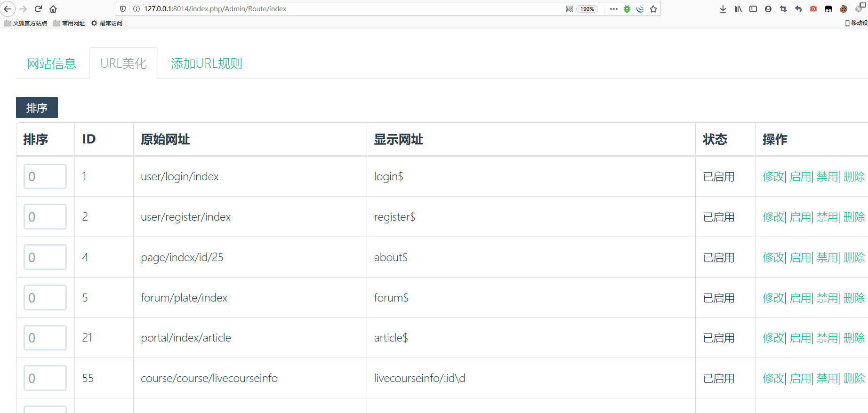Screen dimensions: 868x413
Task: Open the browser home page
Action: (x=53, y=9)
